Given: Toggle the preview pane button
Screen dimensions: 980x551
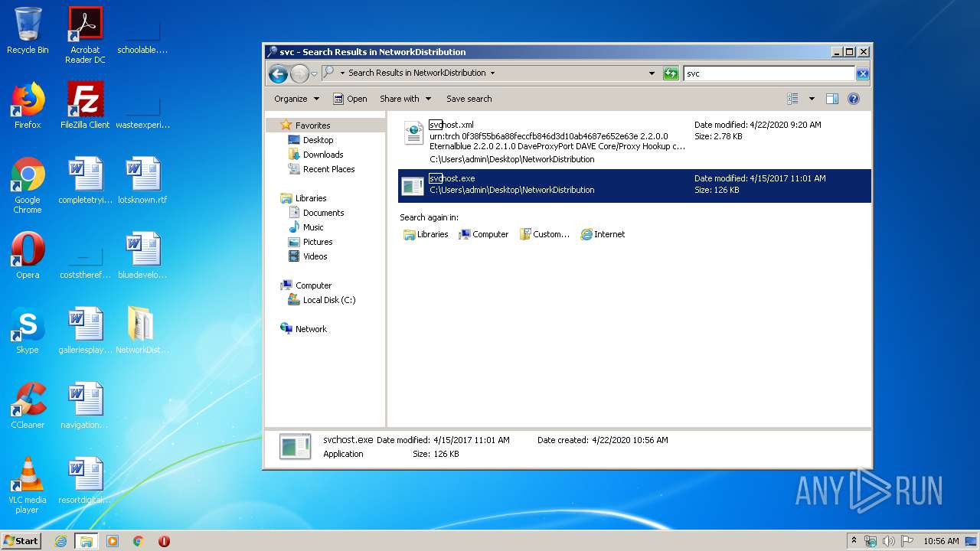Looking at the screenshot, I should pos(832,99).
